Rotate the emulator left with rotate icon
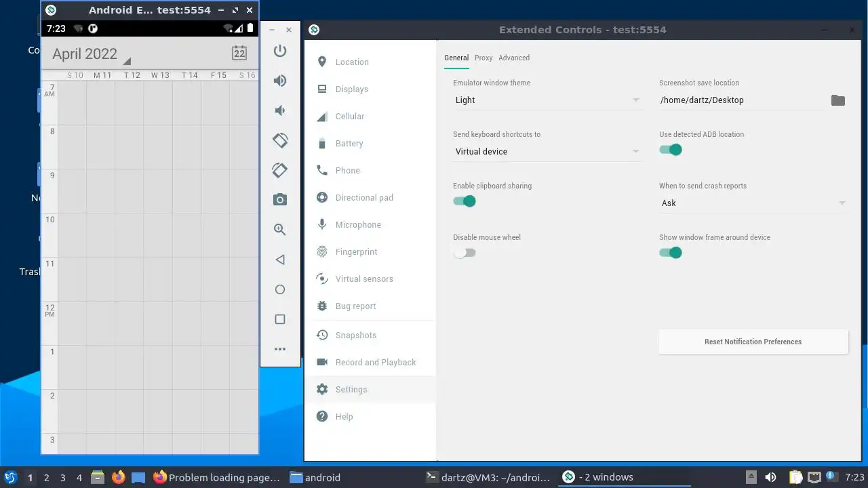Screen dimensions: 868x488 (280, 140)
